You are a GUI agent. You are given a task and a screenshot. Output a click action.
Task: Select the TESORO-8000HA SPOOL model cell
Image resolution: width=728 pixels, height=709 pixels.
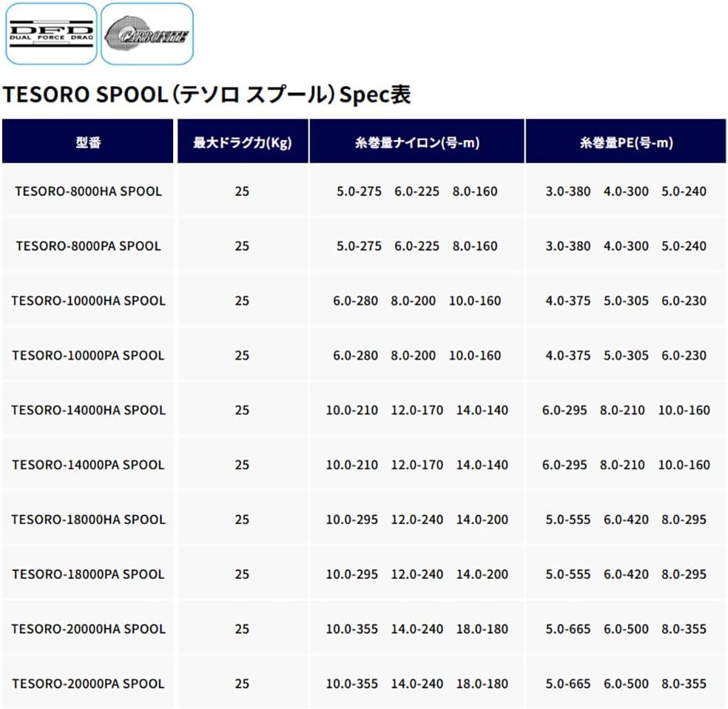[88, 191]
